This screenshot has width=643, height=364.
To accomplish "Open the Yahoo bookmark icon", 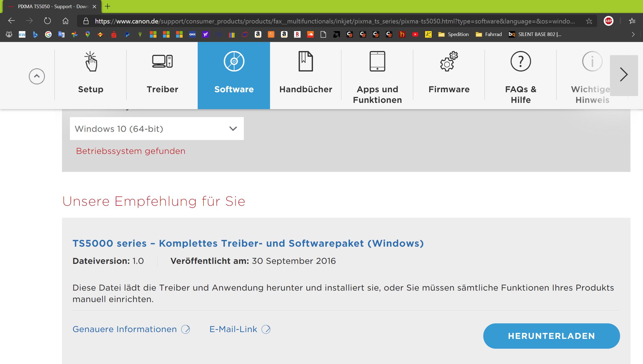I will pos(206,34).
